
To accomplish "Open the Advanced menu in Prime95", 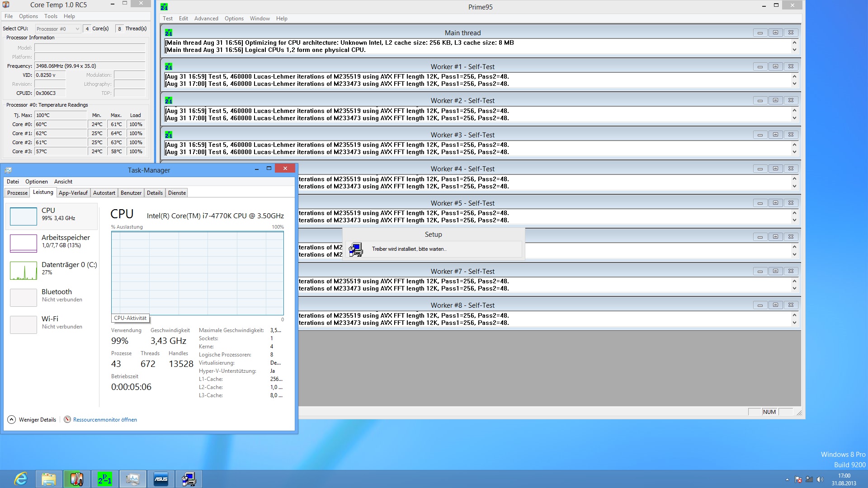I will (x=206, y=19).
